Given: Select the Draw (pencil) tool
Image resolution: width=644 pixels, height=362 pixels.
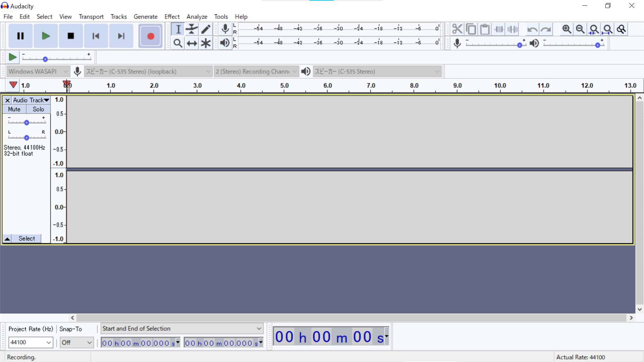Looking at the screenshot, I should (x=206, y=29).
